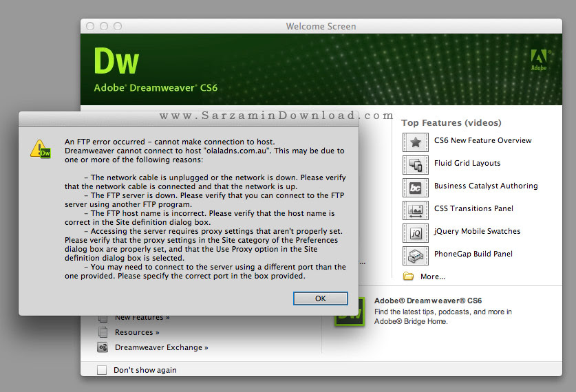The width and height of the screenshot is (576, 392).
Task: Open the jQuery Mobile Swatches jQ icon
Action: pos(416,233)
